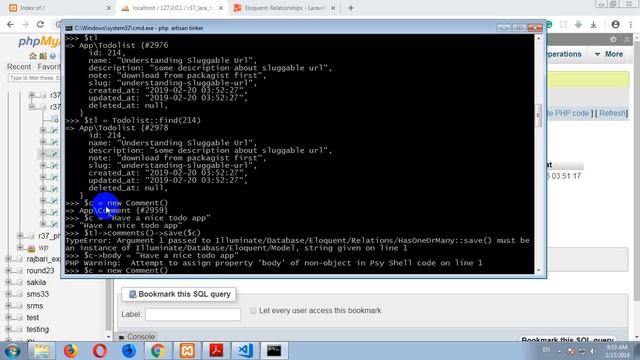Switch to the localhost phpMyAdmin tab
This screenshot has width=640, height=360.
[172, 8]
